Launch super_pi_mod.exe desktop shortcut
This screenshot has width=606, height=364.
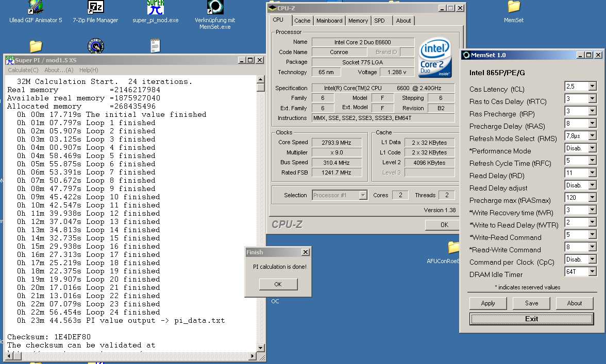coord(156,7)
